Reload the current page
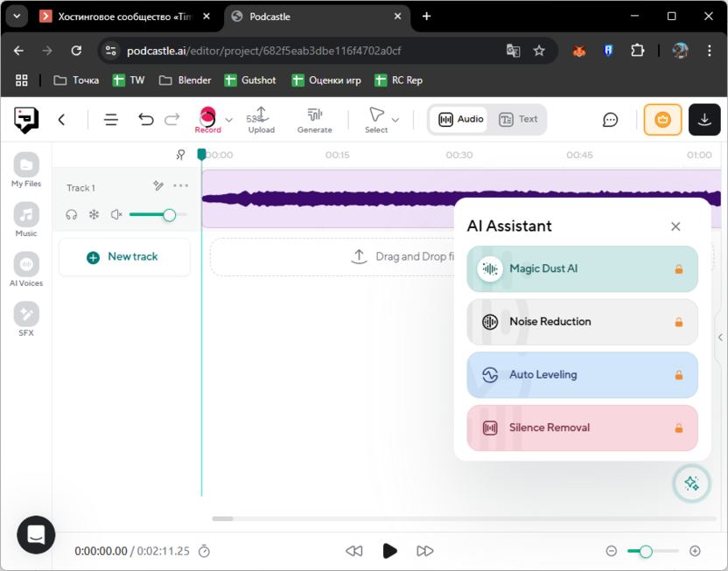Image resolution: width=728 pixels, height=571 pixels. (76, 51)
